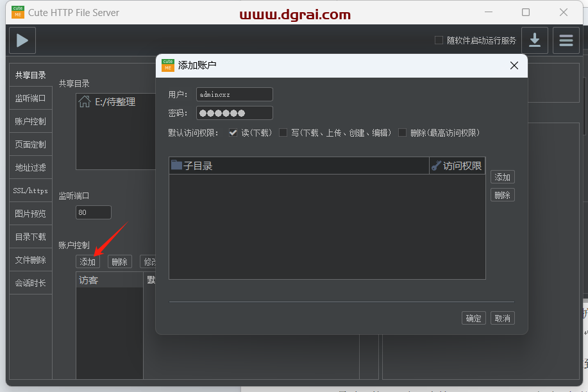Cancel the dialog with 取消
Image resolution: width=588 pixels, height=392 pixels.
[503, 318]
